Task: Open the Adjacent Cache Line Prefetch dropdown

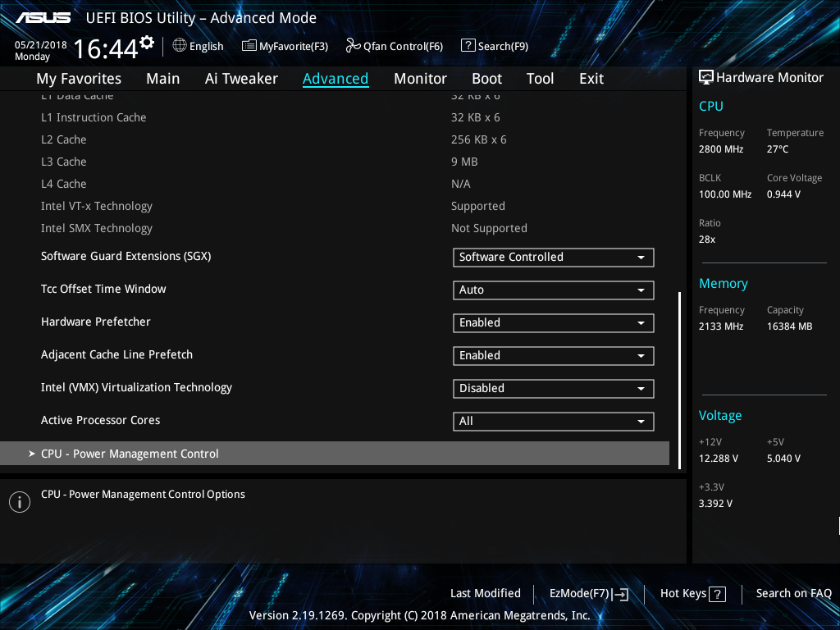Action: pyautogui.click(x=554, y=356)
